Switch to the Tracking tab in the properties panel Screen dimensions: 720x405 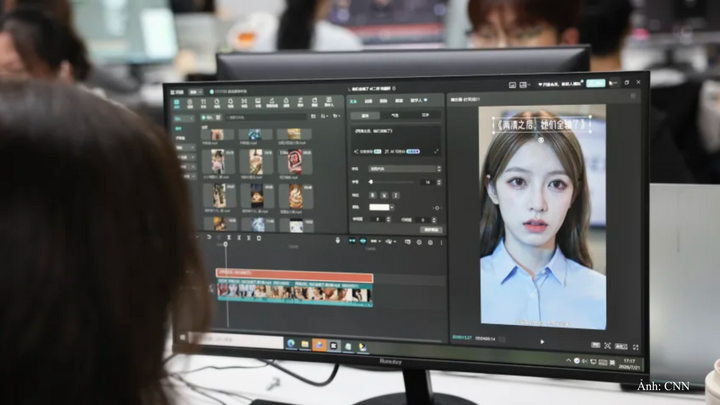pos(383,101)
